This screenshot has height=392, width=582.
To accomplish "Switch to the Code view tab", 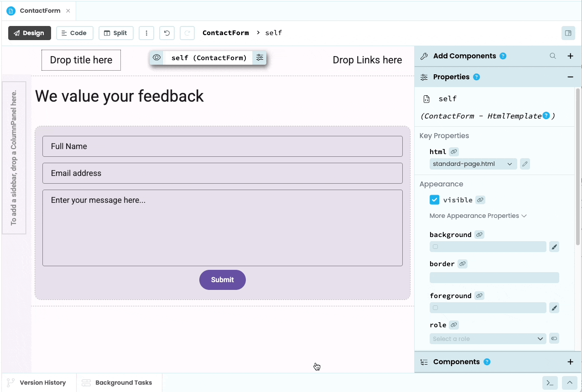I will coord(74,33).
